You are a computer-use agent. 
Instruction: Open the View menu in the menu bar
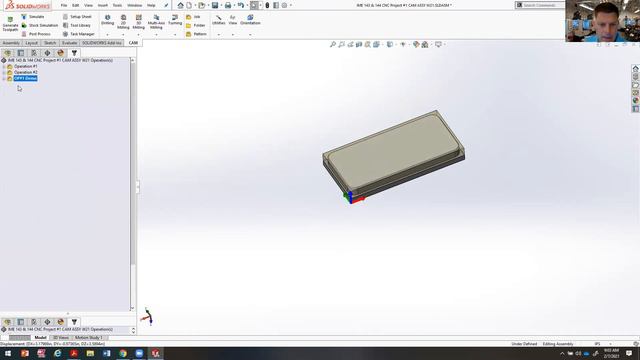coord(88,5)
